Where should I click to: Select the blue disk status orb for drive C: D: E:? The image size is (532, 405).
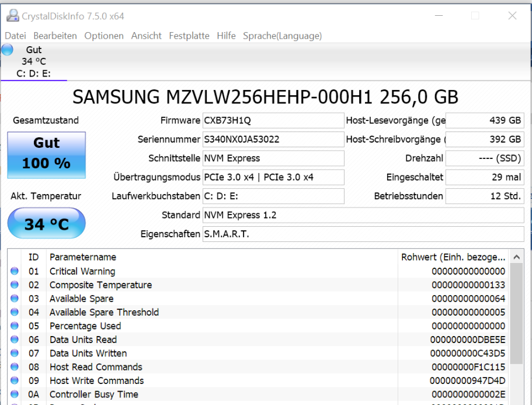click(7, 50)
